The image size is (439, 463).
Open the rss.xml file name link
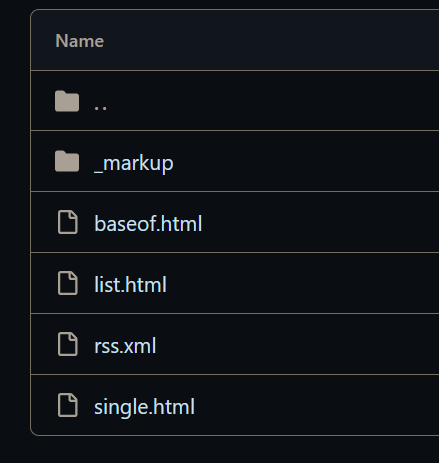(125, 346)
